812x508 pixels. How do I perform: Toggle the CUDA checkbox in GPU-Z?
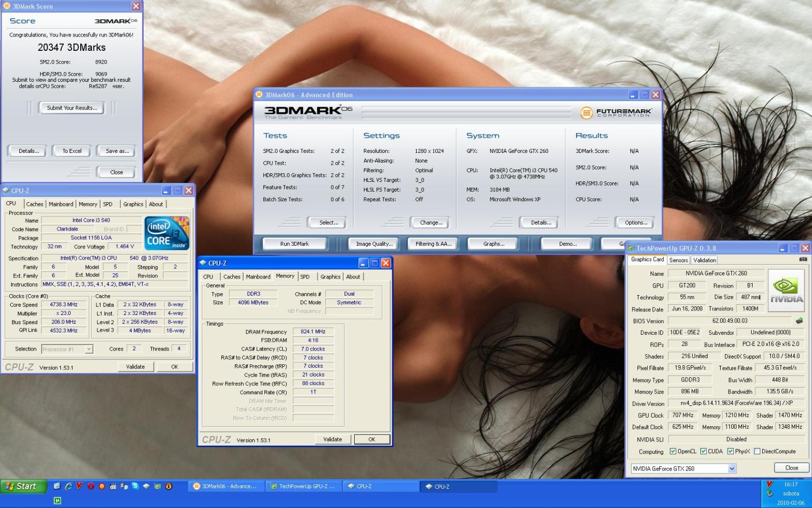703,451
